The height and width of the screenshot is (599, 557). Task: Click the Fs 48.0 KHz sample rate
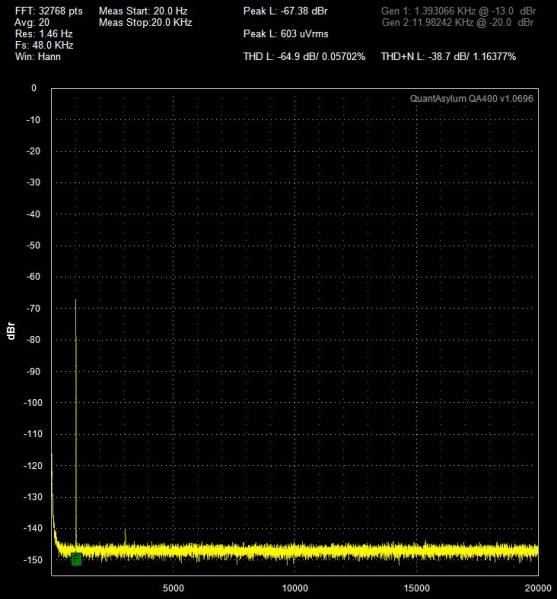point(44,45)
